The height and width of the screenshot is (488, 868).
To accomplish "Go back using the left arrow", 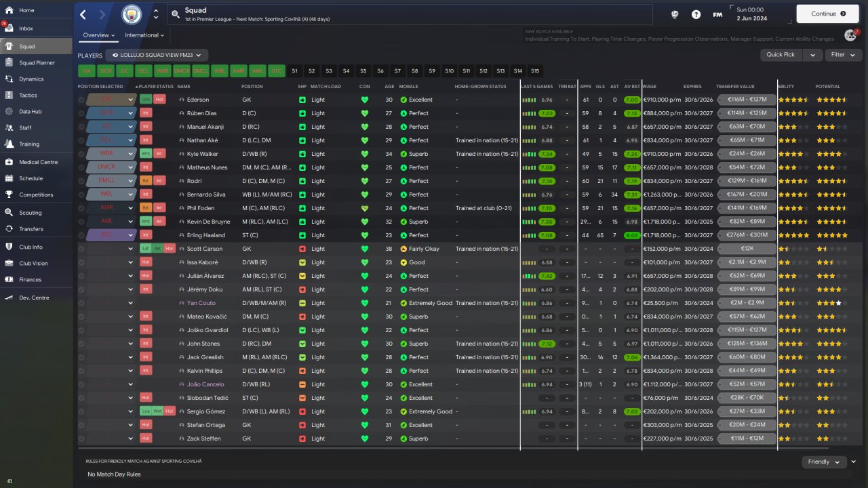I will [x=83, y=14].
